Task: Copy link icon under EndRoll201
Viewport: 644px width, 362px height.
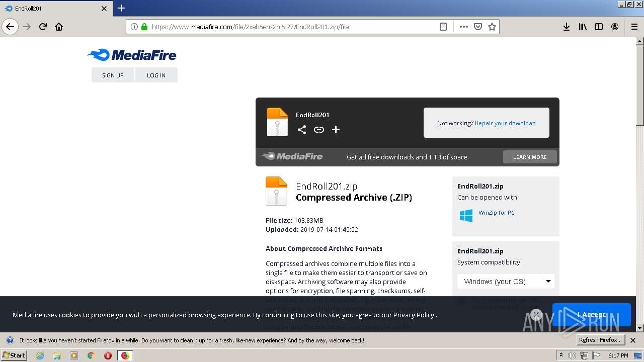Action: click(x=319, y=130)
